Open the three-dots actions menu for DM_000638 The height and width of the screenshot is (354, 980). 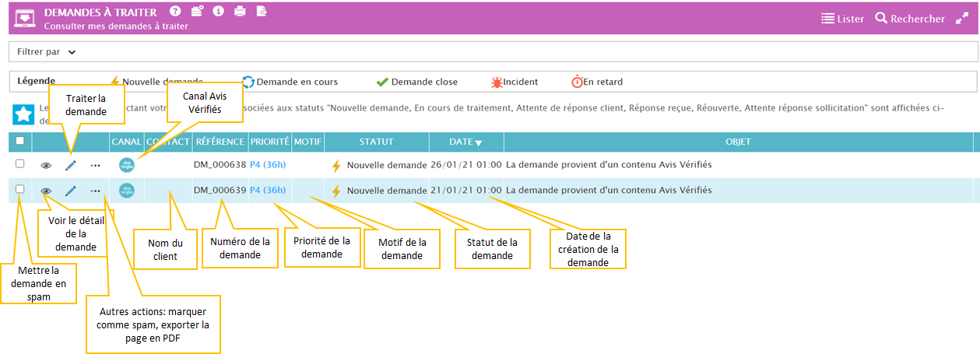pyautogui.click(x=95, y=165)
